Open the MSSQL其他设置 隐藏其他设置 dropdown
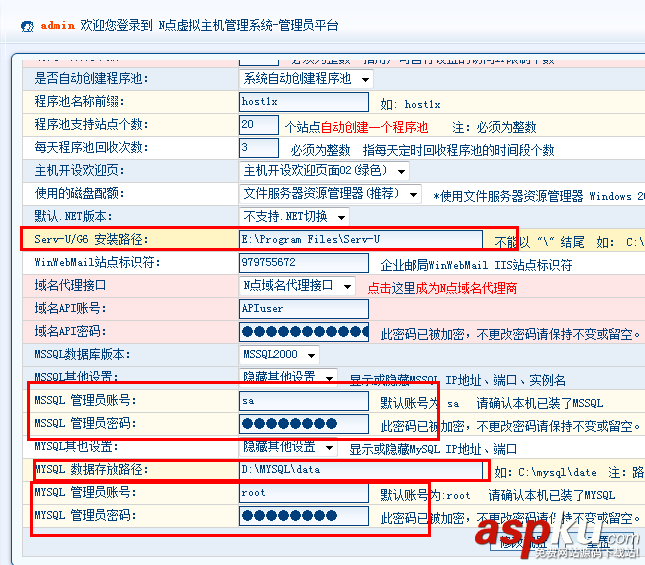645x565 pixels. click(288, 377)
